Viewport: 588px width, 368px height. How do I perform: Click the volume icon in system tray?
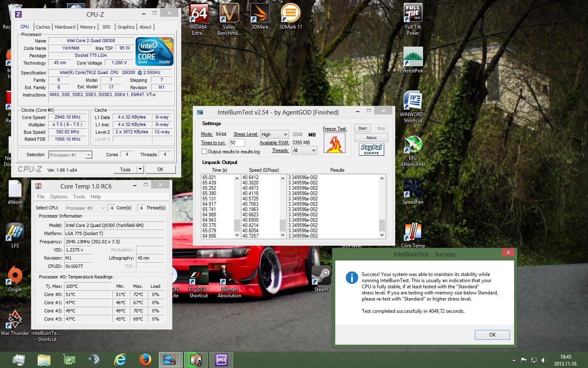click(543, 360)
